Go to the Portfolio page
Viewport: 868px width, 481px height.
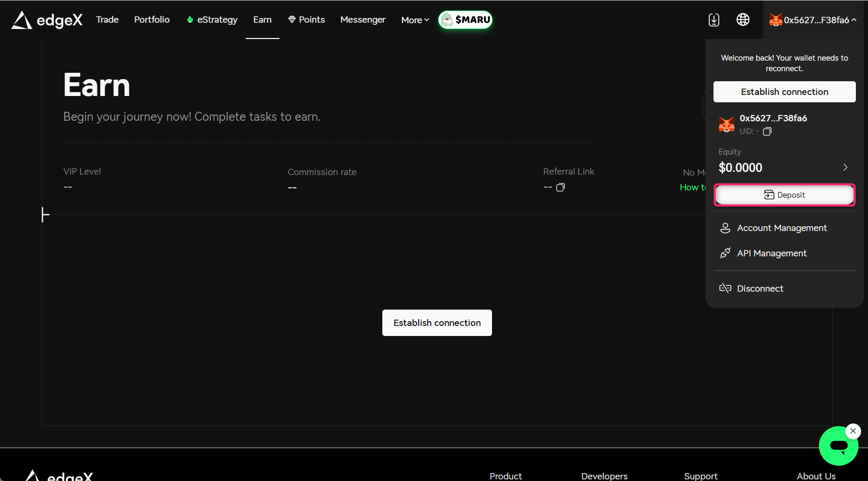(x=152, y=20)
